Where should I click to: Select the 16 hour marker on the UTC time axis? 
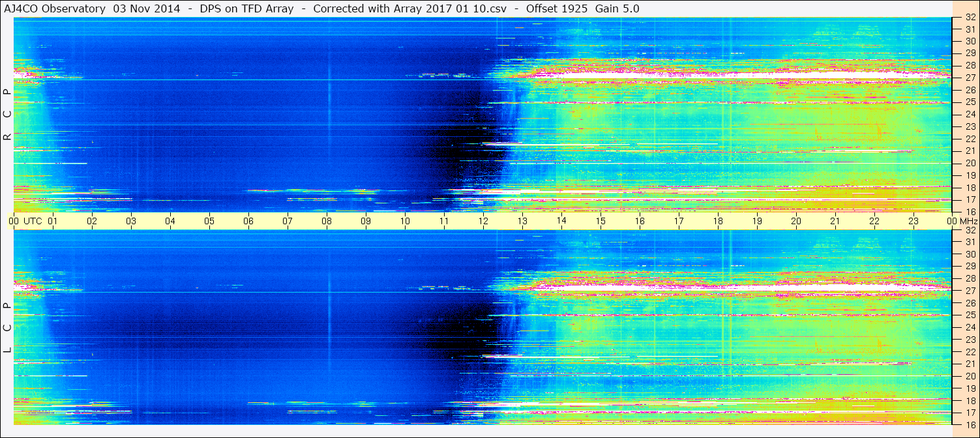[x=640, y=222]
